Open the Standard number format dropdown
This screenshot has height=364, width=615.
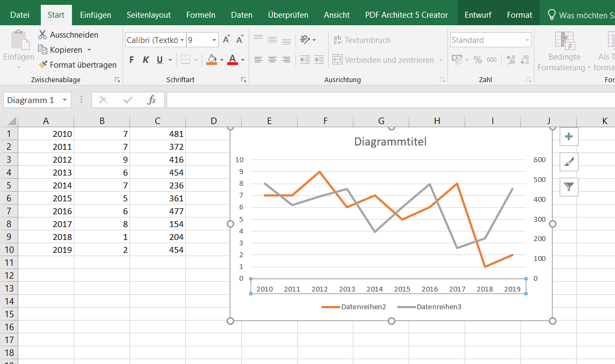click(527, 40)
